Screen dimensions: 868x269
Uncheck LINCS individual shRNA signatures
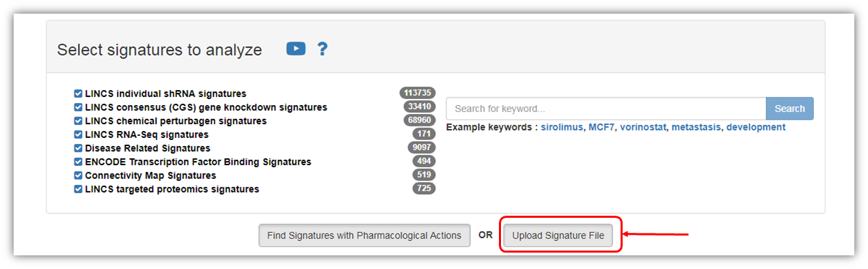[x=78, y=94]
